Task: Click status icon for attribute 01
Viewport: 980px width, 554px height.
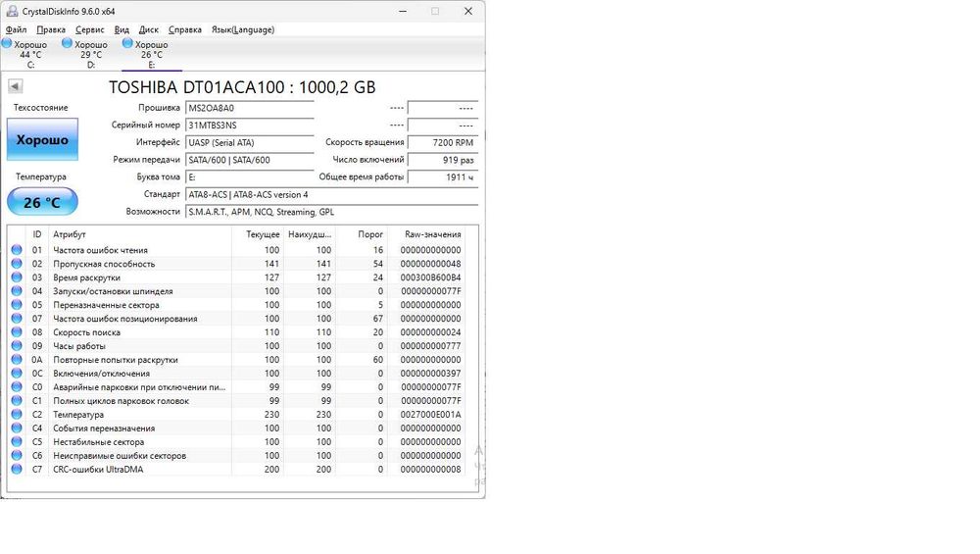Action: coord(17,249)
